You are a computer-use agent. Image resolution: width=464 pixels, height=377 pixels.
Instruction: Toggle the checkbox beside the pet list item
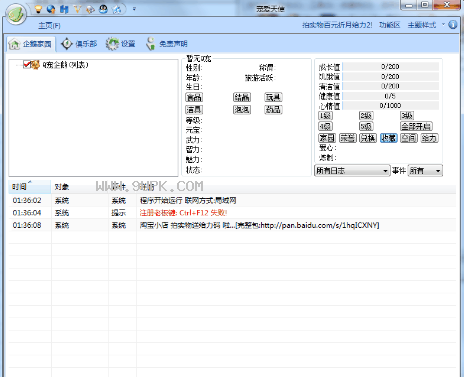(27, 64)
